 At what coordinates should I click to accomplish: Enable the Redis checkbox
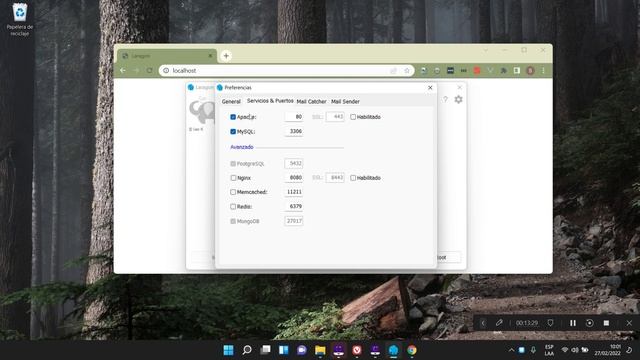point(233,207)
